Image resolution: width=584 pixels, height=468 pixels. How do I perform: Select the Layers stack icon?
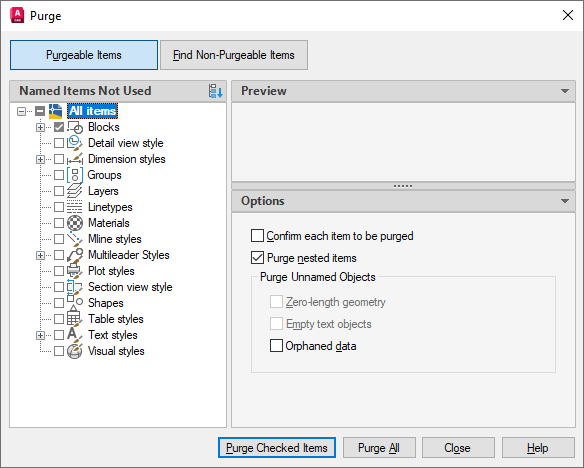pos(74,191)
